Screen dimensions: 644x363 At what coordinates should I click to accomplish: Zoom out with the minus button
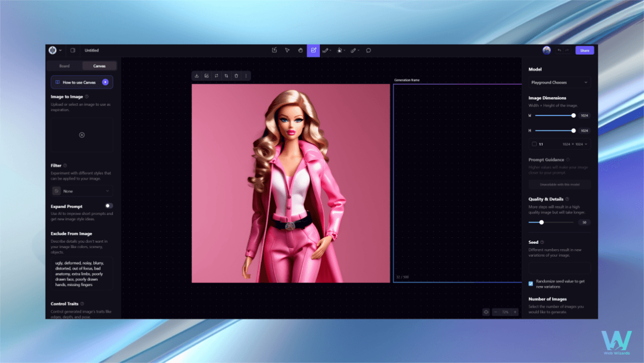[496, 312]
